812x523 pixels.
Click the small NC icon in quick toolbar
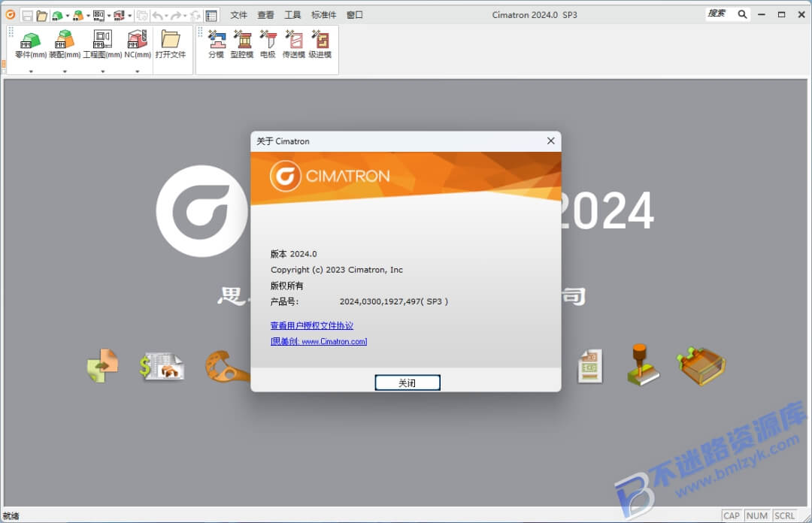pos(120,16)
